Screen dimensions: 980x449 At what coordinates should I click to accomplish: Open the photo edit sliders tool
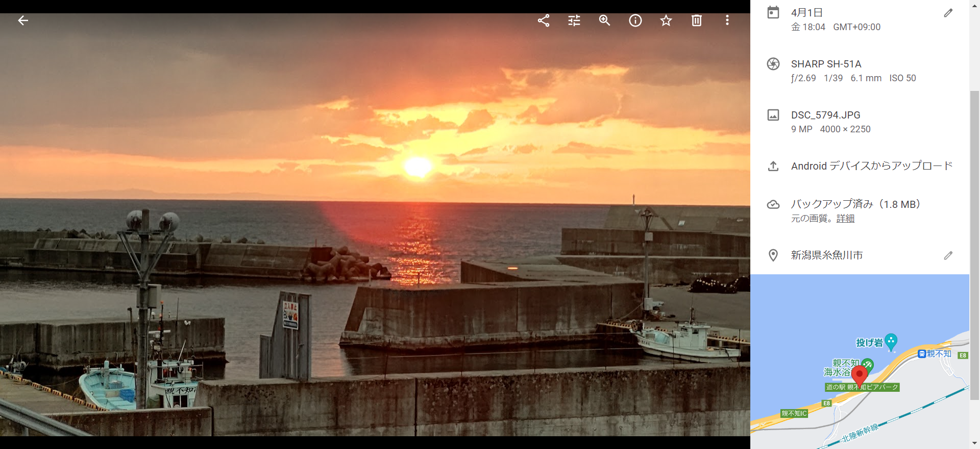[574, 20]
